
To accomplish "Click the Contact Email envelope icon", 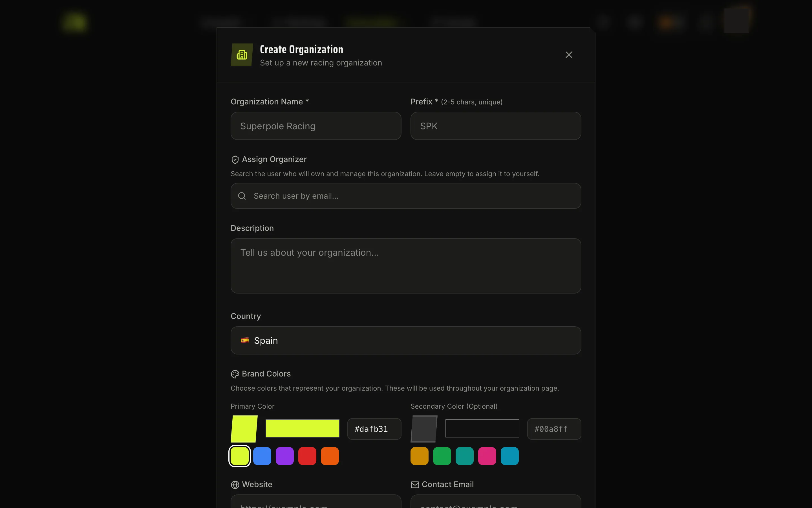I will click(415, 485).
